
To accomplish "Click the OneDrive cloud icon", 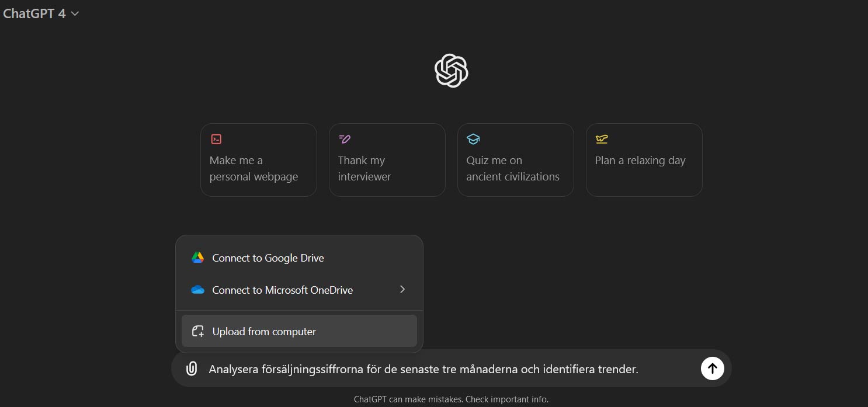I will tap(198, 290).
